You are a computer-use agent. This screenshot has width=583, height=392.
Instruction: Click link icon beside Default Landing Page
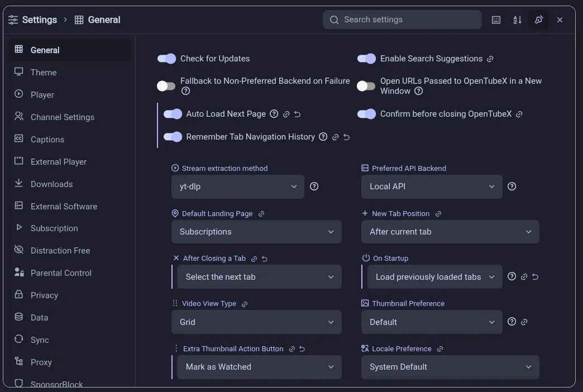click(261, 214)
